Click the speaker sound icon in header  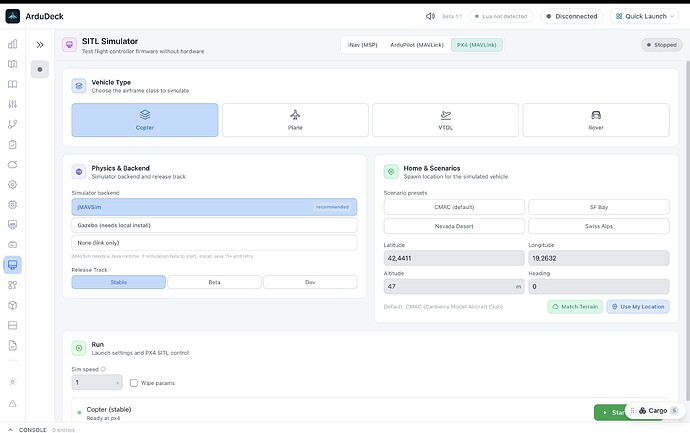pyautogui.click(x=430, y=16)
